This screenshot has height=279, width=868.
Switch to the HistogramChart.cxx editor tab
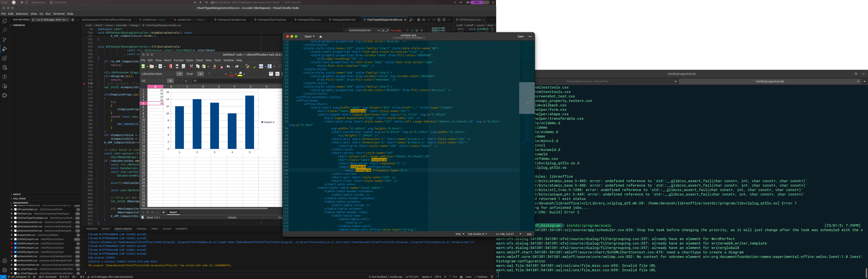click(309, 20)
